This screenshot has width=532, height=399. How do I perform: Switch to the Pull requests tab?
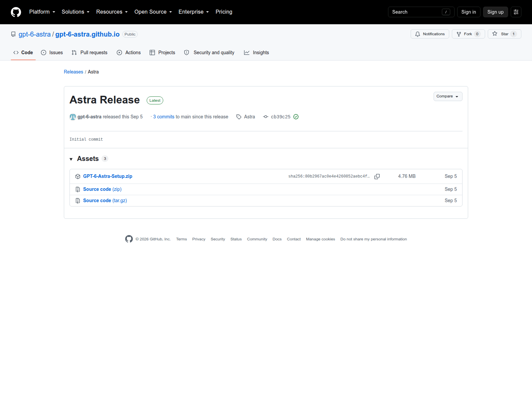pos(89,53)
